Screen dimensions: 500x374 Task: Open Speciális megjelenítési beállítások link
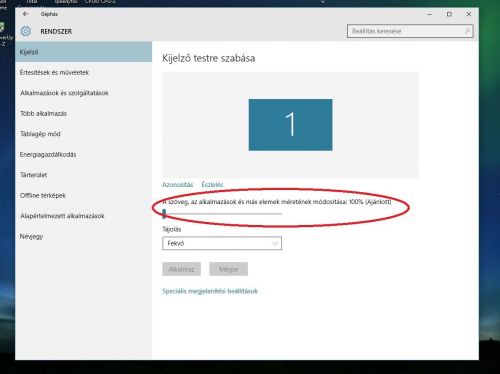[210, 291]
